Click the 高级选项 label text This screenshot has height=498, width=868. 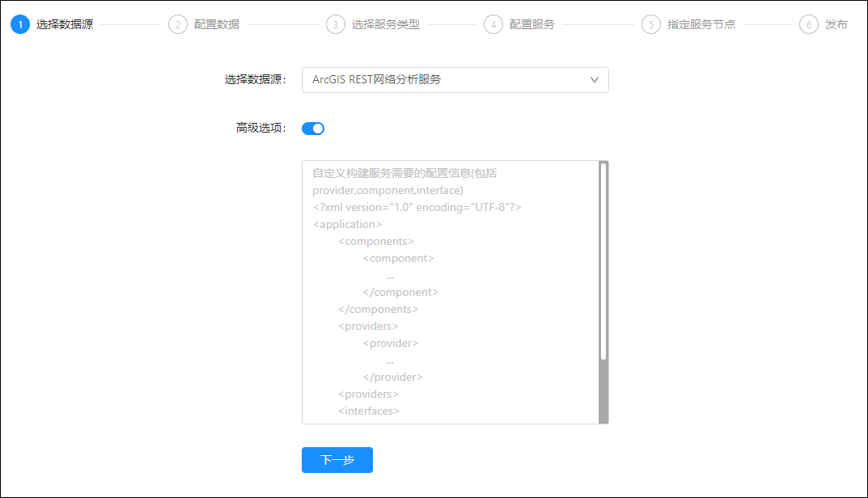[x=260, y=128]
